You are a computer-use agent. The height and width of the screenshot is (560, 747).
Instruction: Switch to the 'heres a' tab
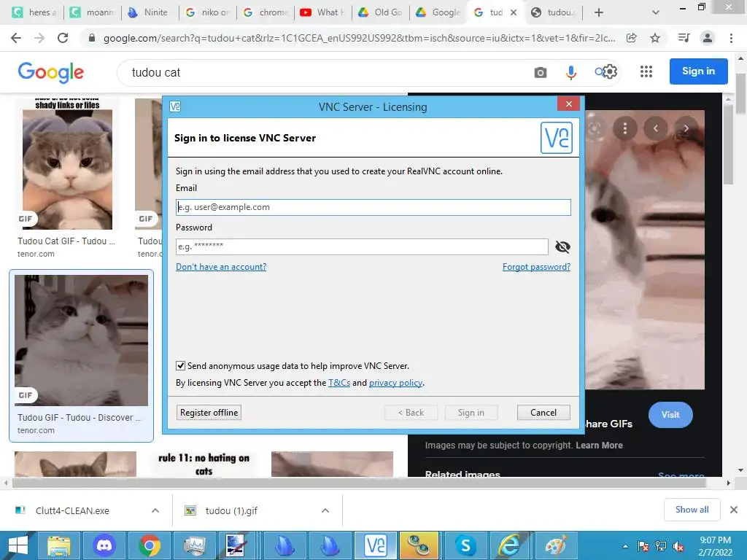click(x=35, y=12)
